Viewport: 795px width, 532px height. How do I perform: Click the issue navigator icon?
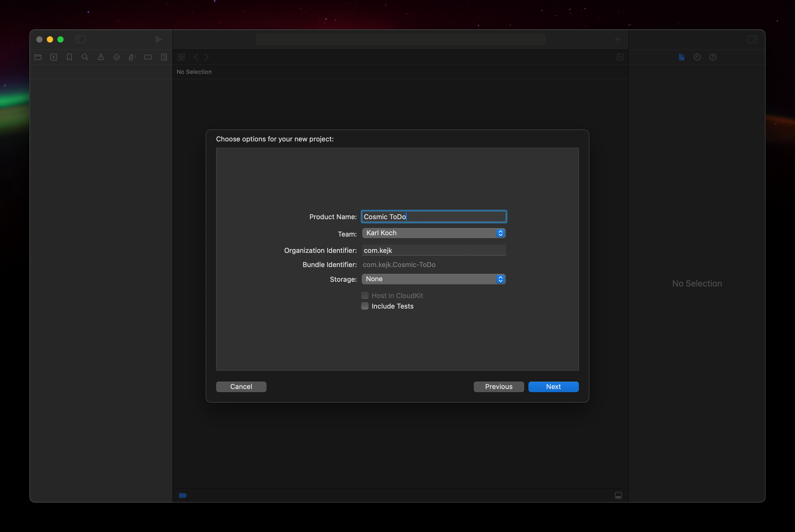coord(100,57)
